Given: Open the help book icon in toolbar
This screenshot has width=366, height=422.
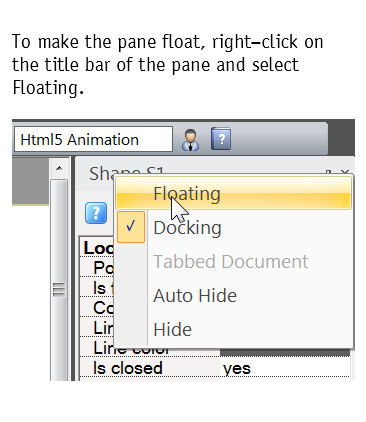Looking at the screenshot, I should pyautogui.click(x=221, y=138).
